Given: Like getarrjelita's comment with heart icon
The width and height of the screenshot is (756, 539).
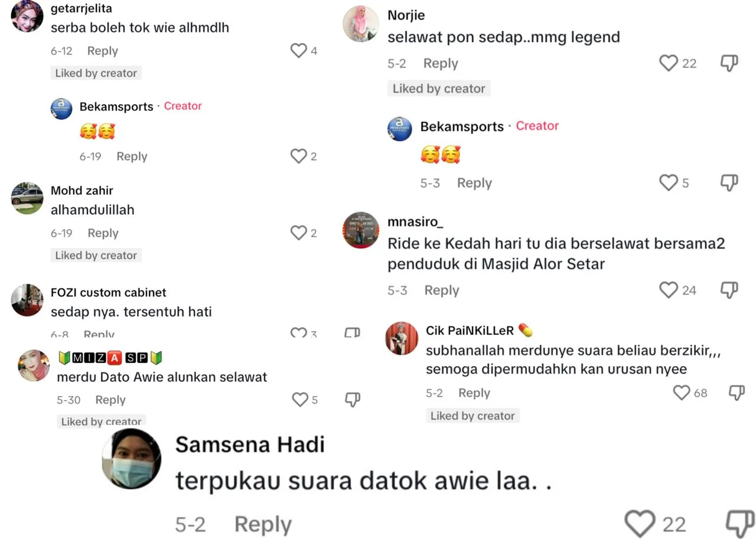Looking at the screenshot, I should [299, 51].
